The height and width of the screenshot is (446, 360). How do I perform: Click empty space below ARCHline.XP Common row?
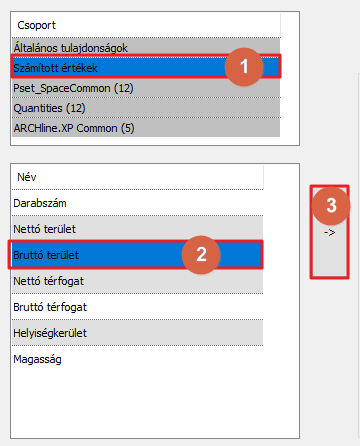(155, 141)
